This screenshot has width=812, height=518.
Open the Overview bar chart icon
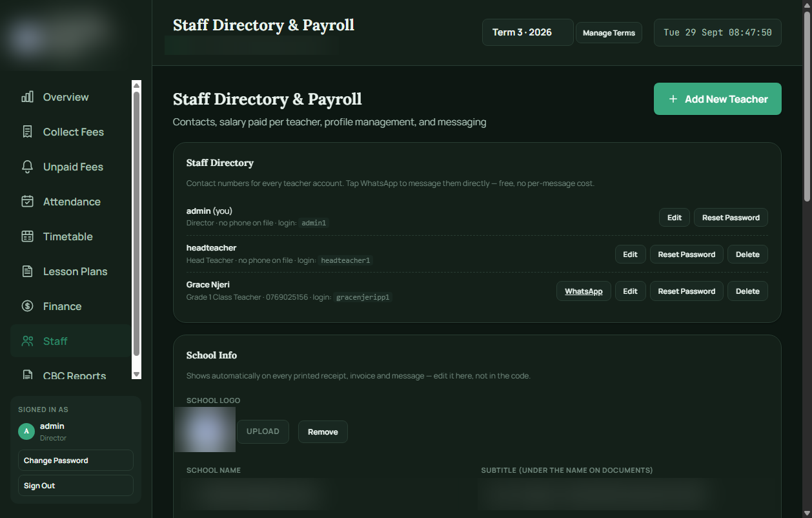click(27, 97)
